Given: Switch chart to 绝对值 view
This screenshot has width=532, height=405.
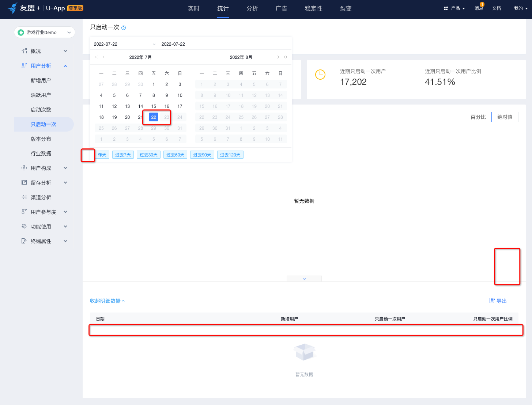Looking at the screenshot, I should [x=505, y=117].
